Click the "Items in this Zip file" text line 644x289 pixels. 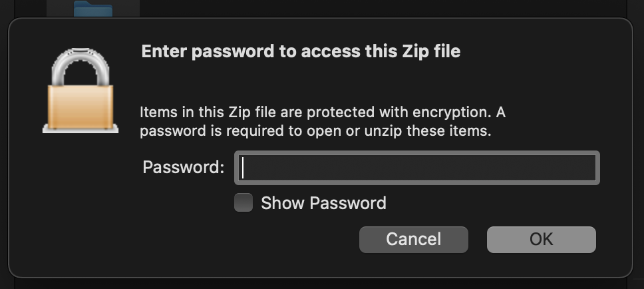pyautogui.click(x=323, y=113)
